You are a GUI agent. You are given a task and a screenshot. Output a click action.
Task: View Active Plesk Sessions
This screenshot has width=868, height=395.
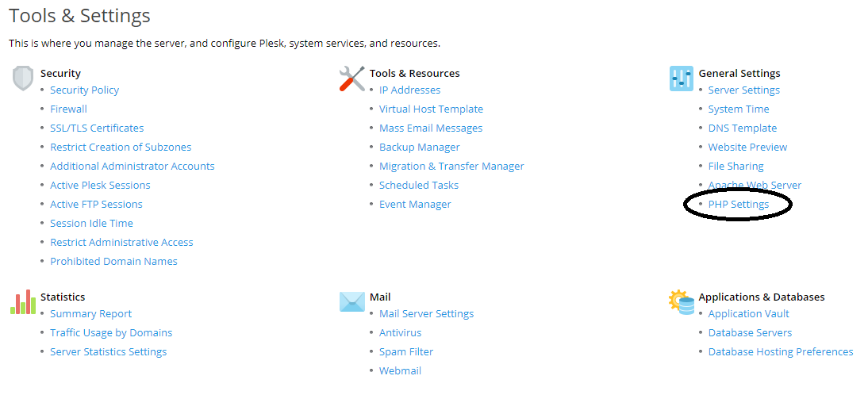(100, 185)
